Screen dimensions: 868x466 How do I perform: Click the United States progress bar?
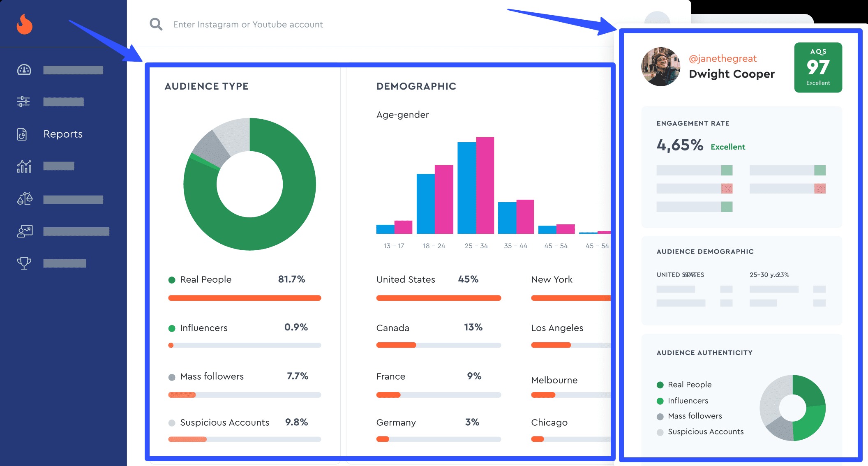click(x=439, y=298)
